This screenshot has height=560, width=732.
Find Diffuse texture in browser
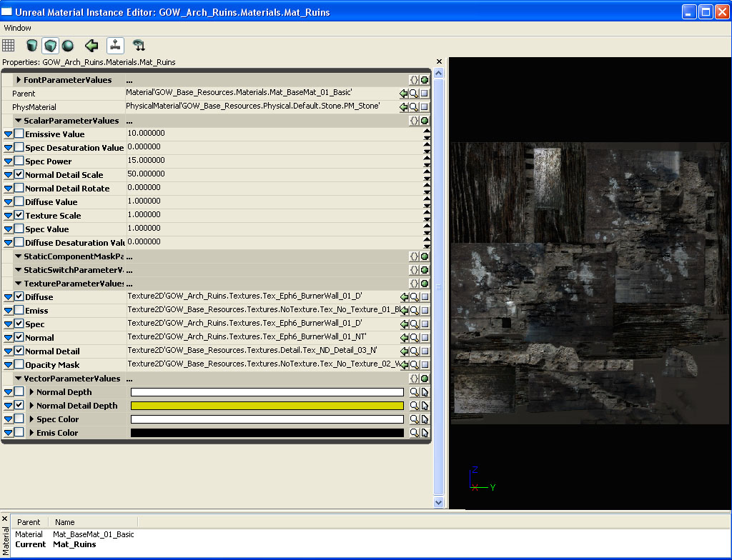point(414,297)
